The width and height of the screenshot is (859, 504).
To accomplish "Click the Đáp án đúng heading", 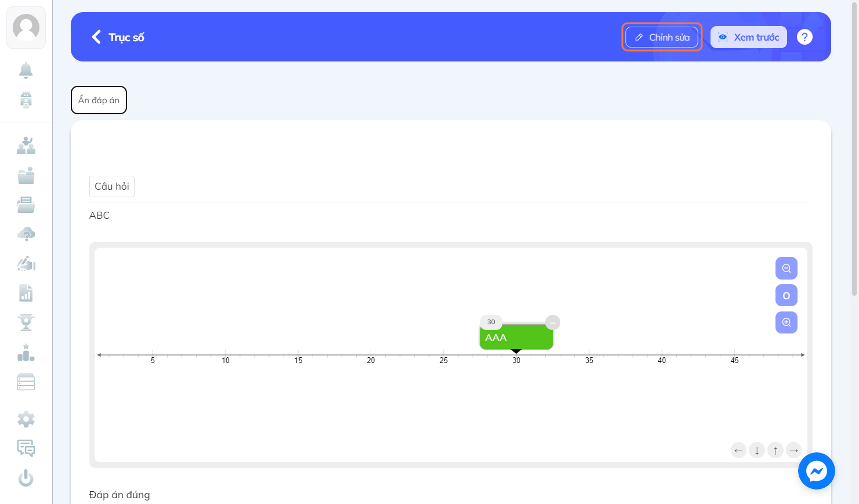I will 119,495.
